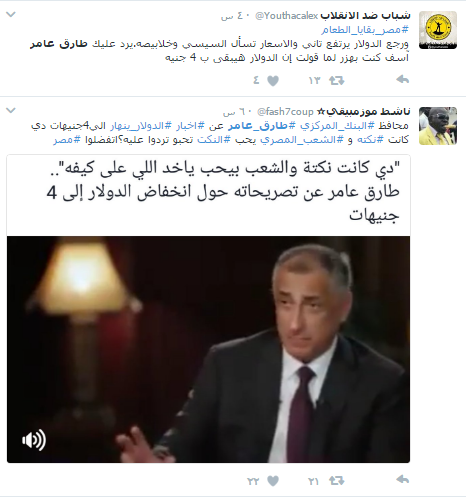Screen dimensions: 466x498
Task: Expand the options chevron on fash7coup tweet
Action: 11,110
